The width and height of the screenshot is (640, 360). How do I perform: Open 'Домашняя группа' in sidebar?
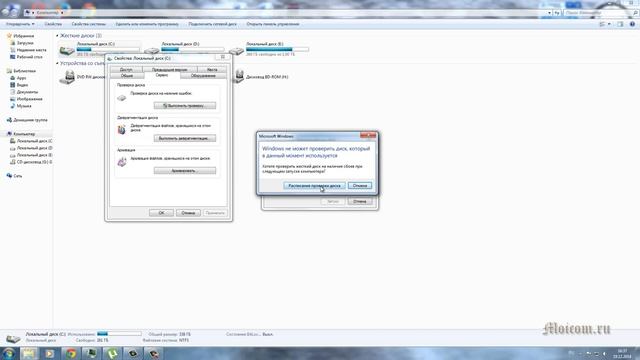click(x=30, y=120)
